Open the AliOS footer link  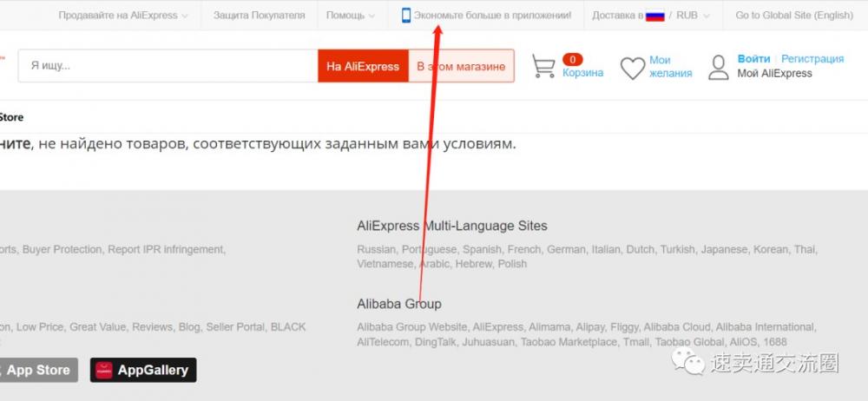coord(744,342)
